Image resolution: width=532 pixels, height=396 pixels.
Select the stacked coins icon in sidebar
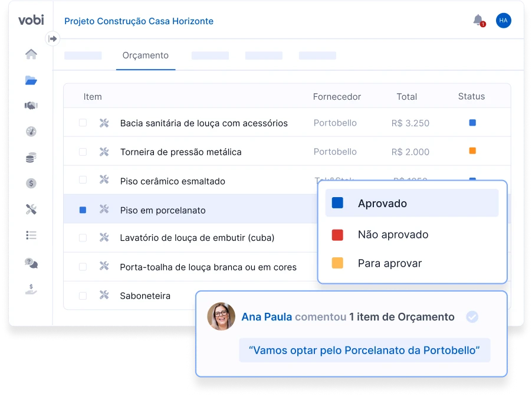point(31,158)
